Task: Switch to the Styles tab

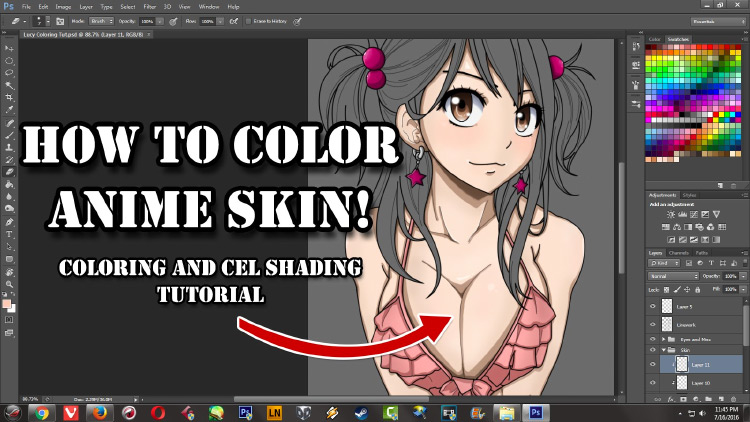Action: [689, 195]
